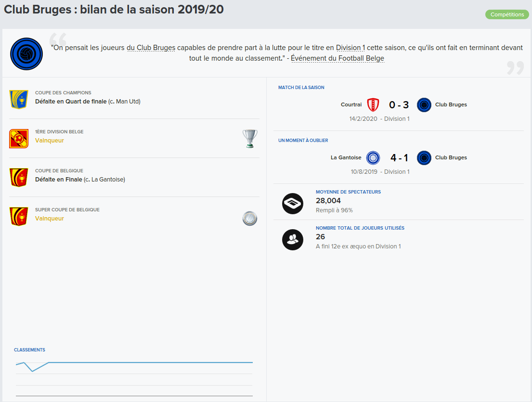Click the page title 'Club Bruges : bilan de la saison 2019/20'
The height and width of the screenshot is (402, 532).
pyautogui.click(x=114, y=10)
